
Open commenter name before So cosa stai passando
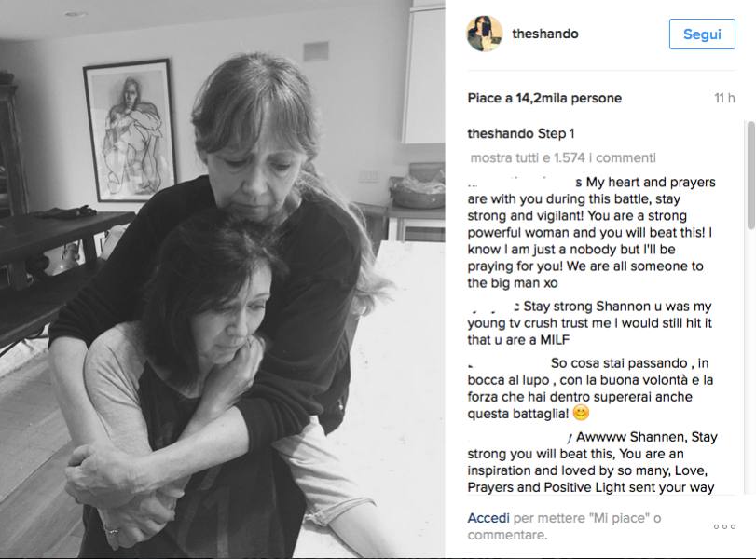coord(507,362)
